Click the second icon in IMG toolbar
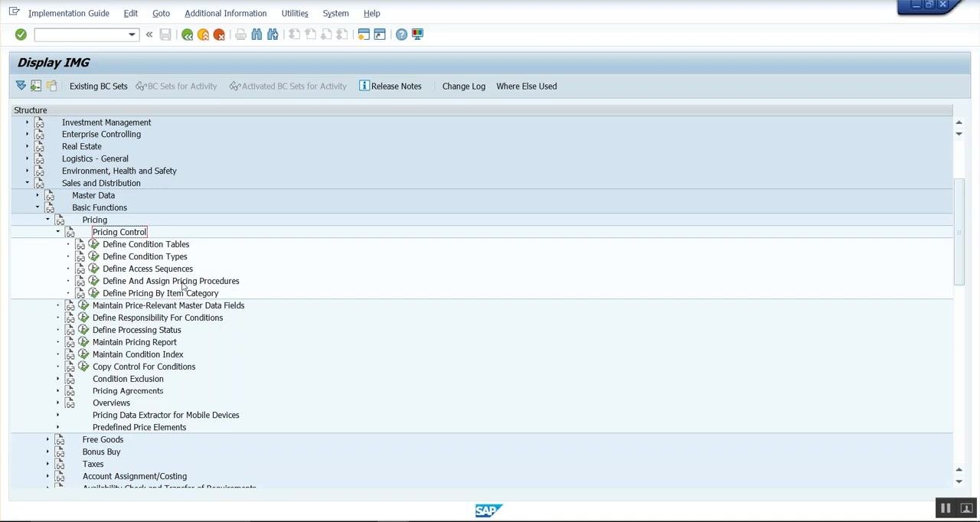 coord(36,86)
